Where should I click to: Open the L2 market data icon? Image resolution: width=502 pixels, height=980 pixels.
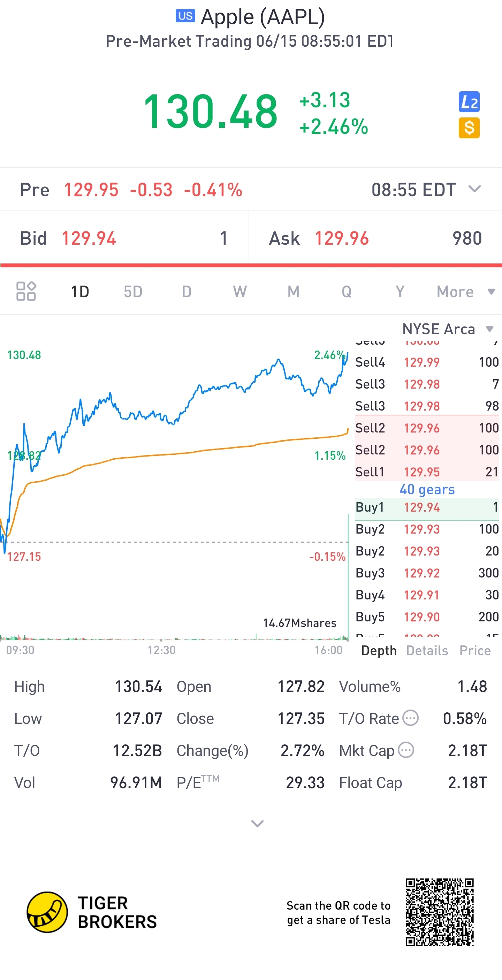click(469, 102)
